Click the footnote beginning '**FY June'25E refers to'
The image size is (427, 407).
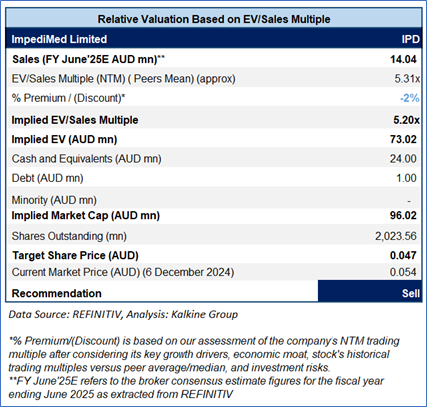point(196,388)
